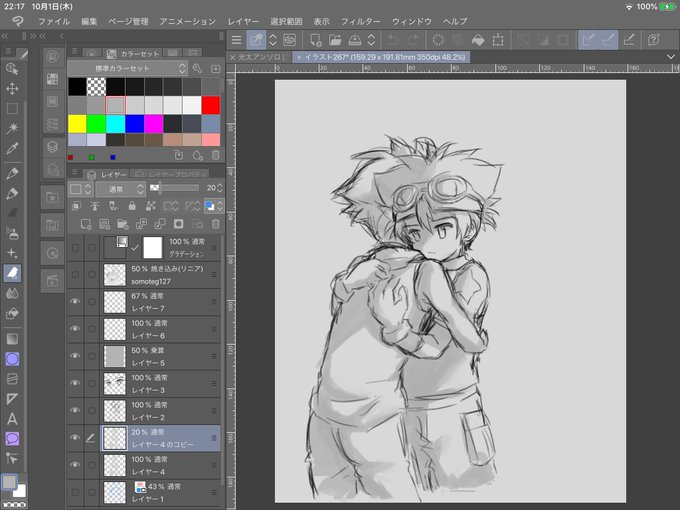Select the Gradient tool

coord(12,339)
